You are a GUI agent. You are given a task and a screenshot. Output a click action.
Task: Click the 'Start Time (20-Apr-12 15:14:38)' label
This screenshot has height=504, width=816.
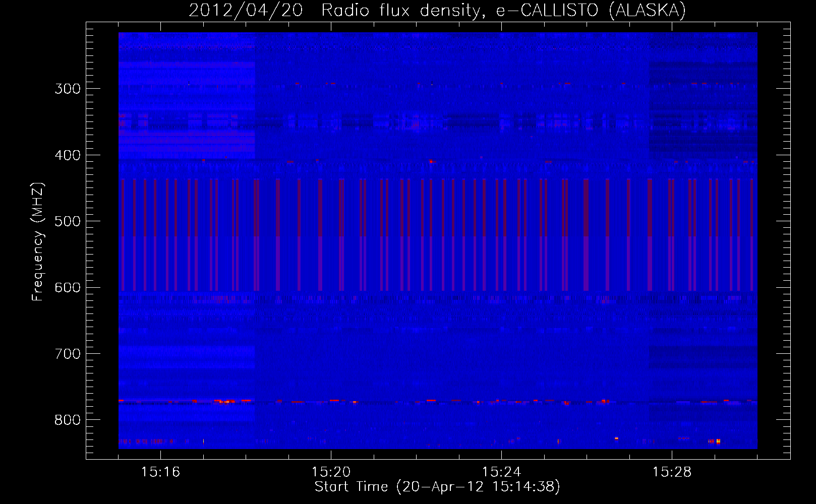437,487
